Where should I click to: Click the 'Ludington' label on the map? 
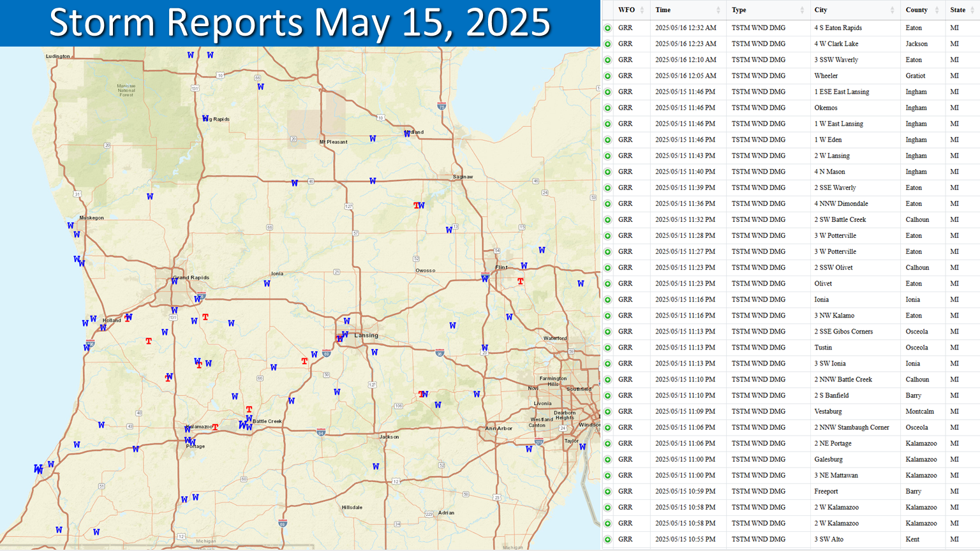pyautogui.click(x=58, y=56)
